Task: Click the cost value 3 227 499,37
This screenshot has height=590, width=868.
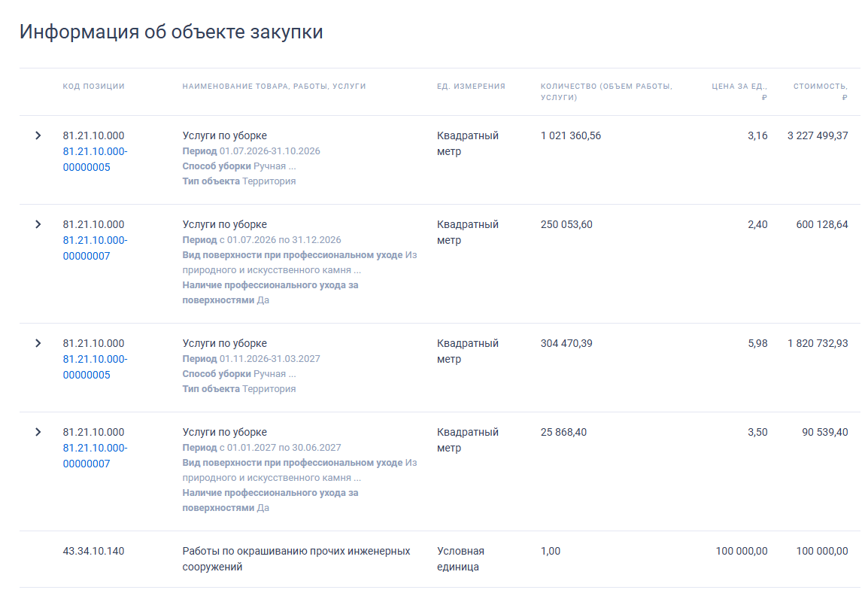Action: click(x=818, y=135)
